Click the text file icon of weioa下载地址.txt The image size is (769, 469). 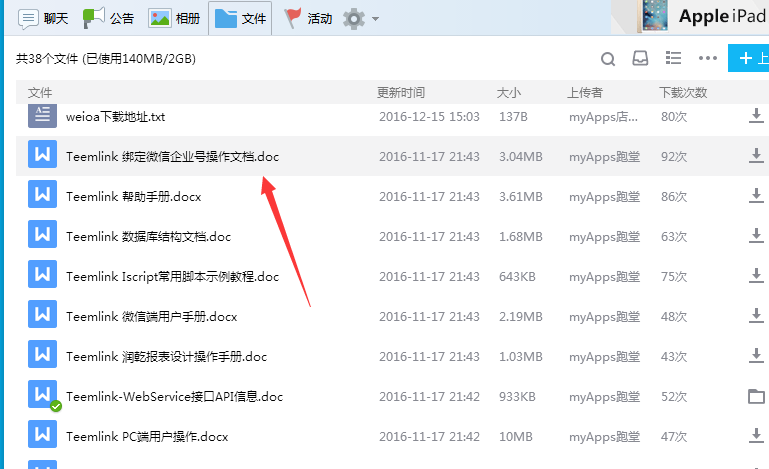point(42,116)
